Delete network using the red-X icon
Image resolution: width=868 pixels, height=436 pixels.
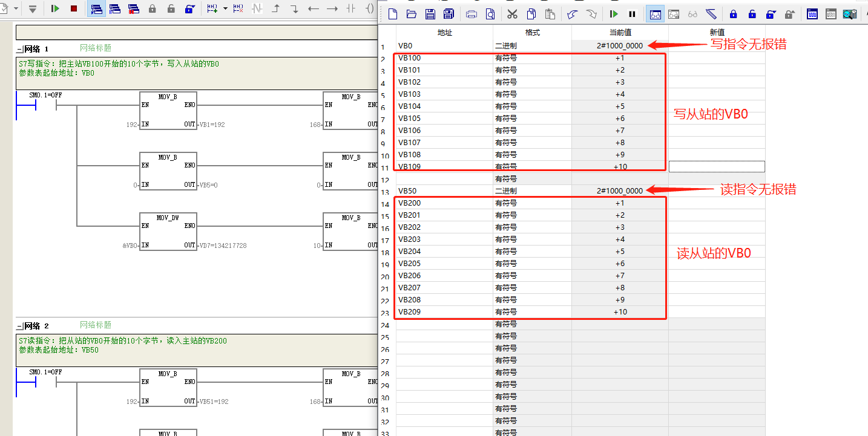[x=238, y=8]
